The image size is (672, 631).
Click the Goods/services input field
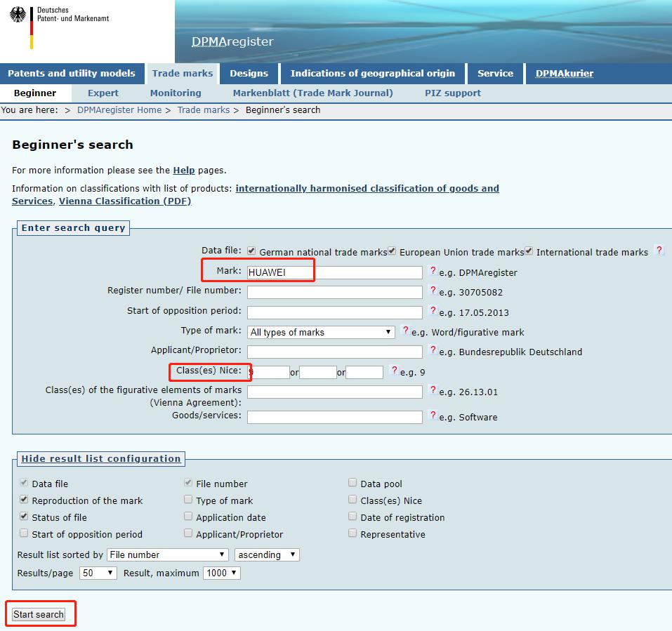[x=335, y=417]
